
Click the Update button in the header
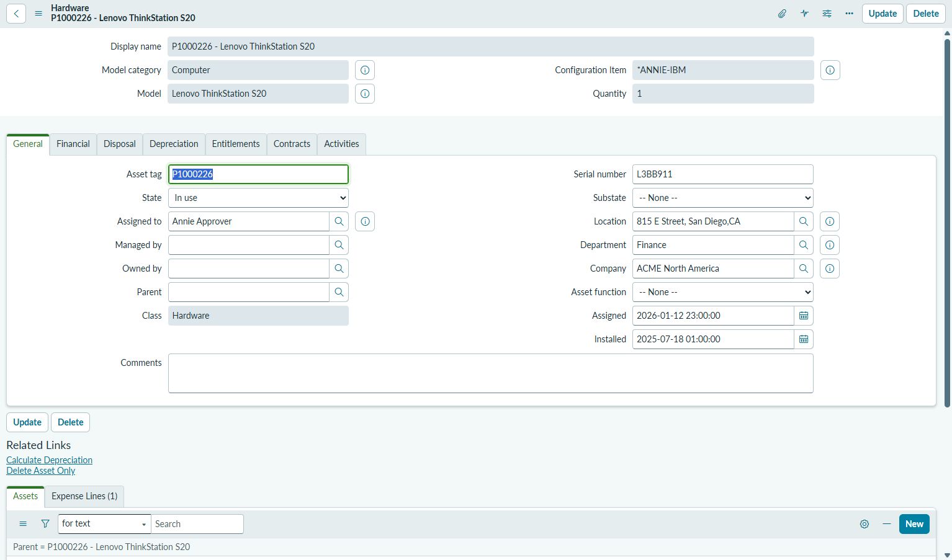point(882,14)
